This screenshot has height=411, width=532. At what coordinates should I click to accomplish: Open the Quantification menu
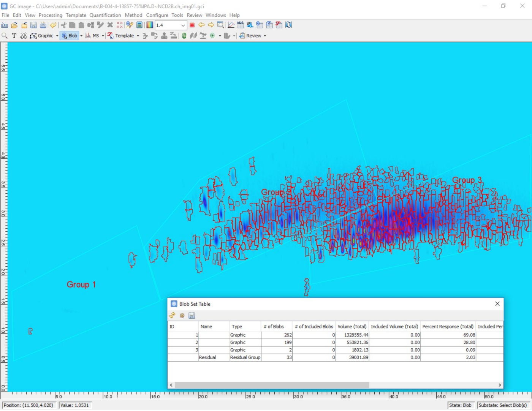(x=105, y=15)
